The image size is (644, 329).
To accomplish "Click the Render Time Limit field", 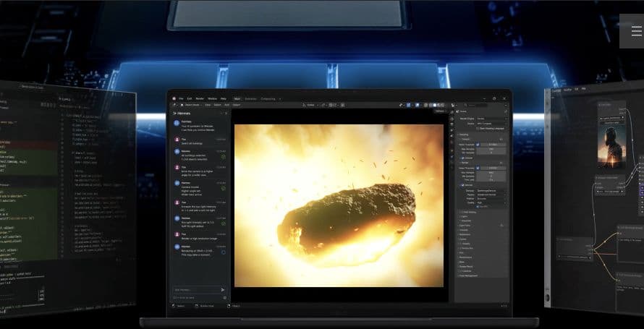I will (491, 179).
